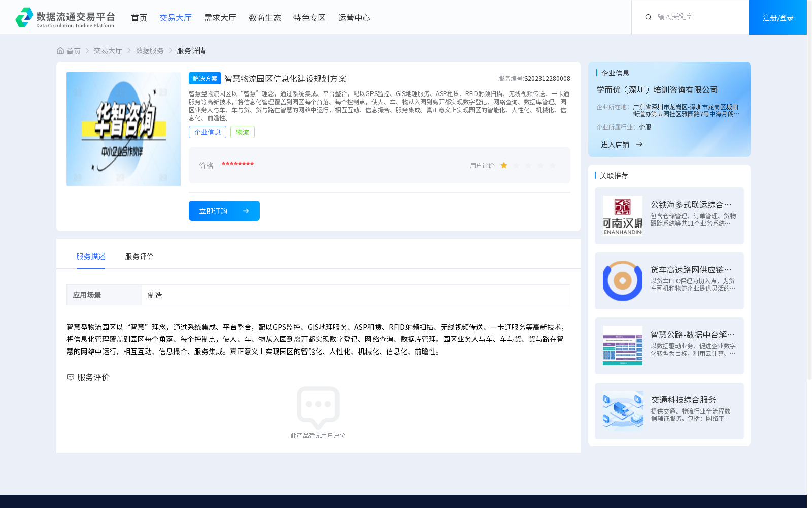Image resolution: width=812 pixels, height=508 pixels.
Task: Click the second rating star
Action: click(516, 165)
